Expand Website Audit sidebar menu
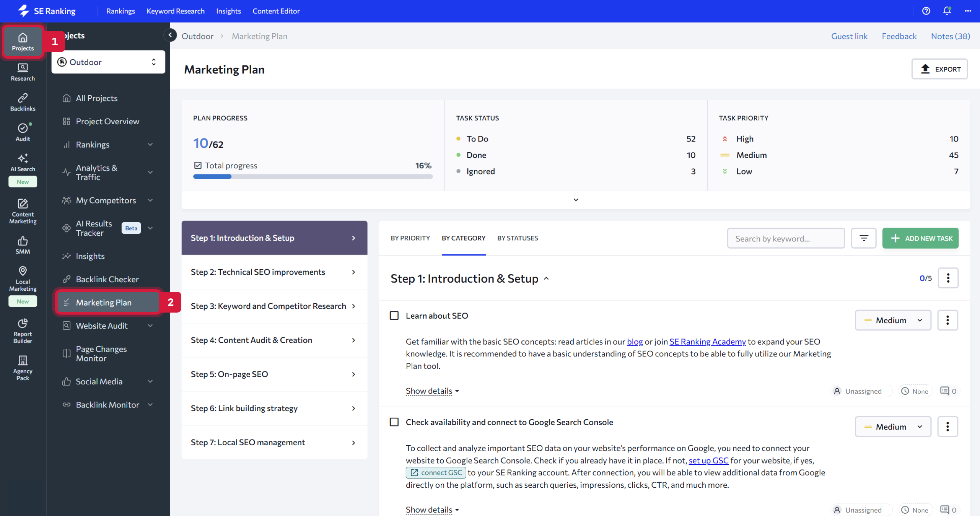980x516 pixels. [150, 326]
